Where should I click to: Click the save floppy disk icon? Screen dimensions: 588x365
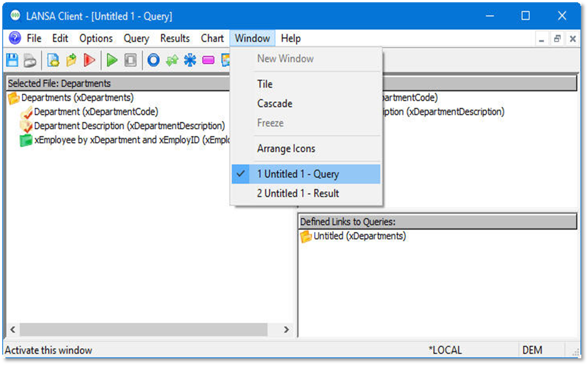(x=12, y=60)
